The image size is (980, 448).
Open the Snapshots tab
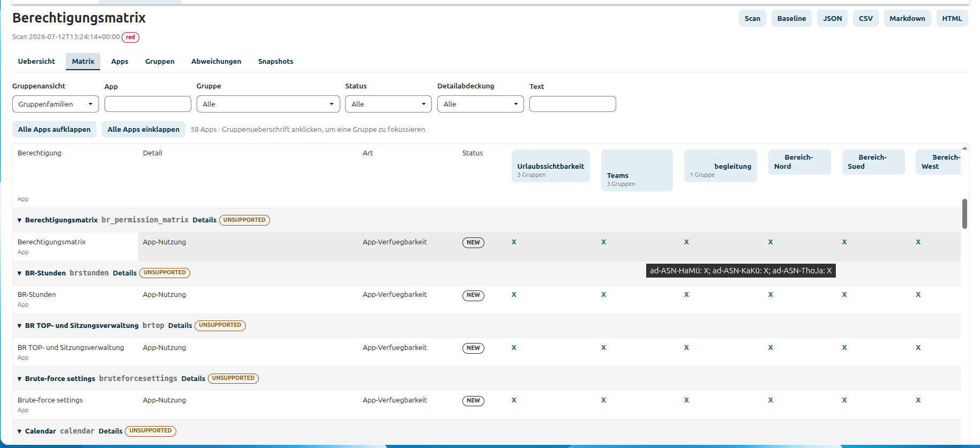coord(275,62)
